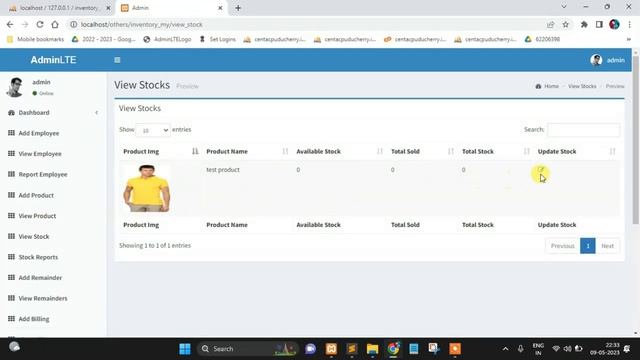Click the table Search input field

(583, 130)
